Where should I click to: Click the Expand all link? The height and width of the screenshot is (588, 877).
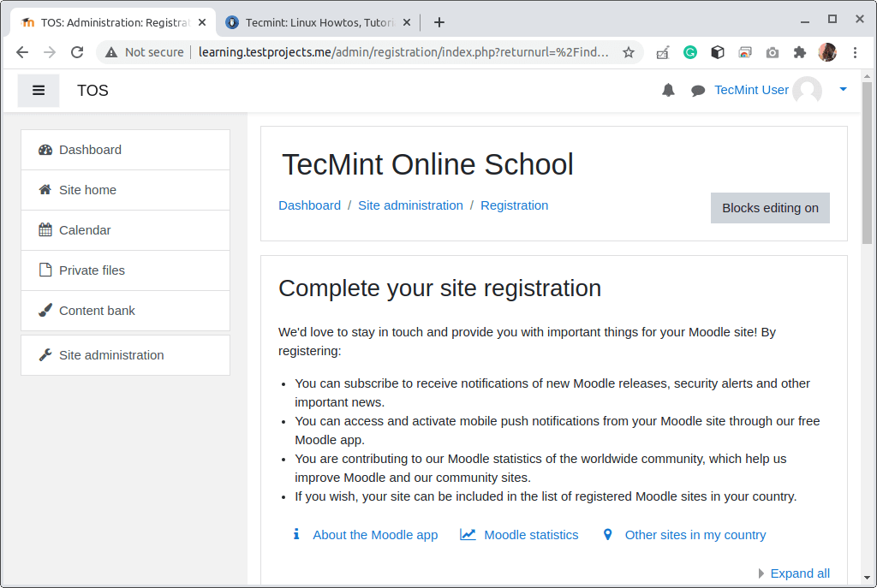tap(800, 573)
